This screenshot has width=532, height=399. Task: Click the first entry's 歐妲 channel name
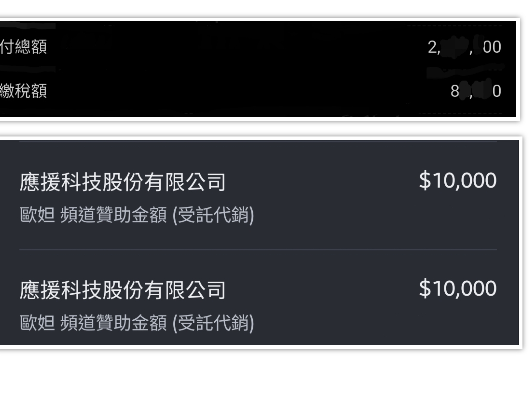pos(37,215)
